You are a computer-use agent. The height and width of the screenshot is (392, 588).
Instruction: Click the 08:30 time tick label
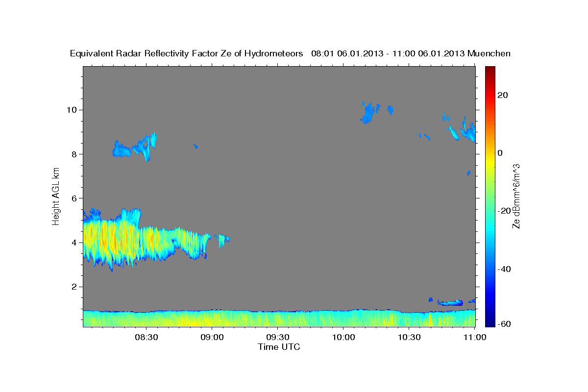pos(147,337)
